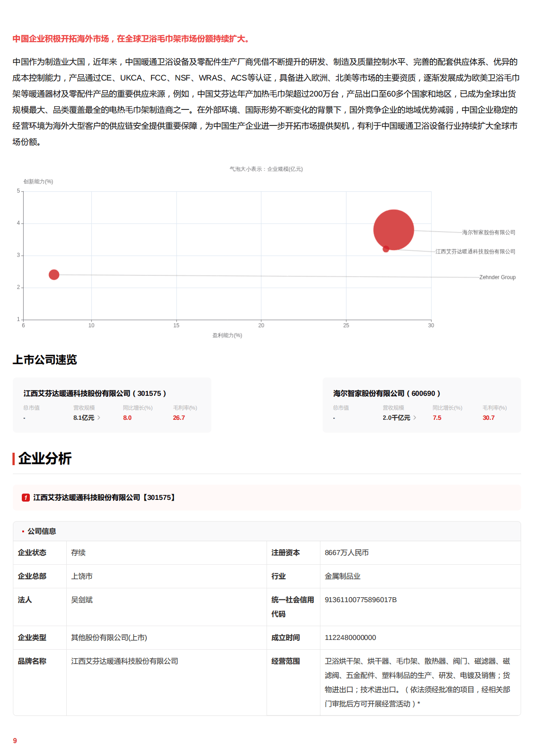Viewport: 534px width, 756px height.
Task: Click the small 江西艾芬达 bubble in chart
Action: tap(386, 249)
